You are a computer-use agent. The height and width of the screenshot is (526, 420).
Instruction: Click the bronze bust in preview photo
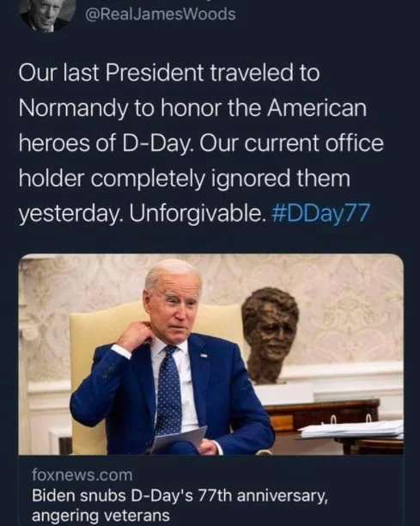click(x=270, y=335)
